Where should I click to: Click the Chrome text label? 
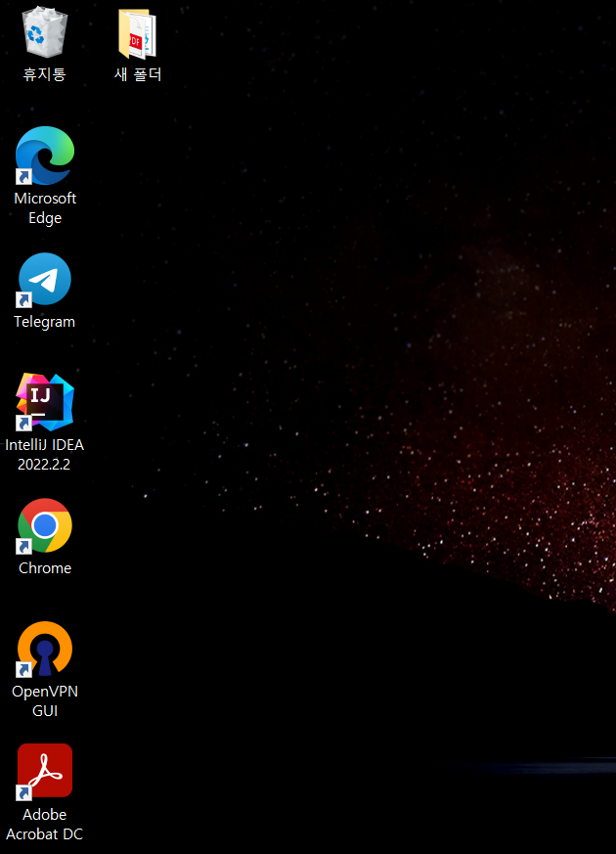click(45, 568)
